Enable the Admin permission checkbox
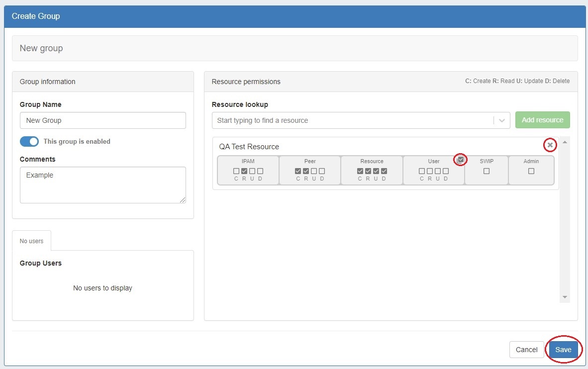Image resolution: width=588 pixels, height=369 pixels. click(x=531, y=171)
